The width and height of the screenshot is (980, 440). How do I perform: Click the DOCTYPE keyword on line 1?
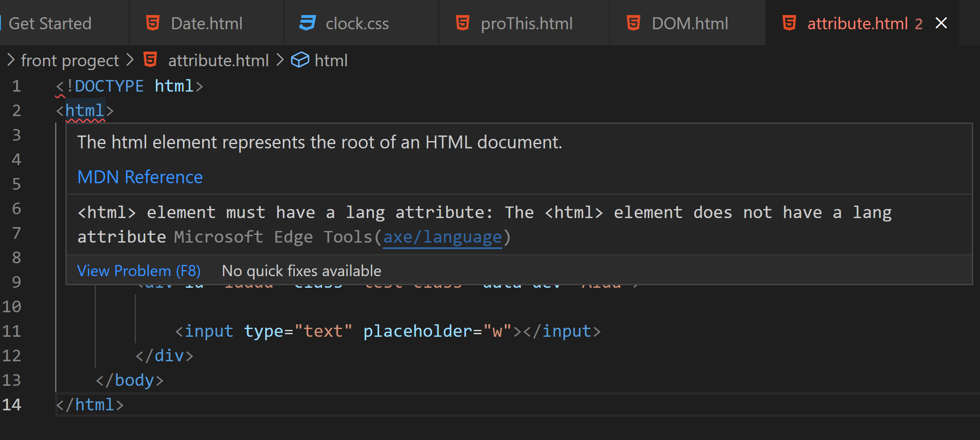click(x=109, y=86)
